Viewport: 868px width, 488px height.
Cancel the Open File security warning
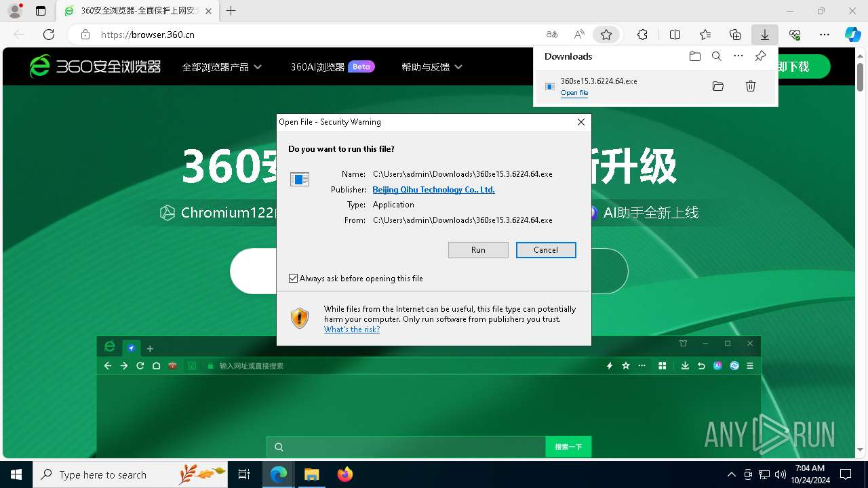[546, 250]
